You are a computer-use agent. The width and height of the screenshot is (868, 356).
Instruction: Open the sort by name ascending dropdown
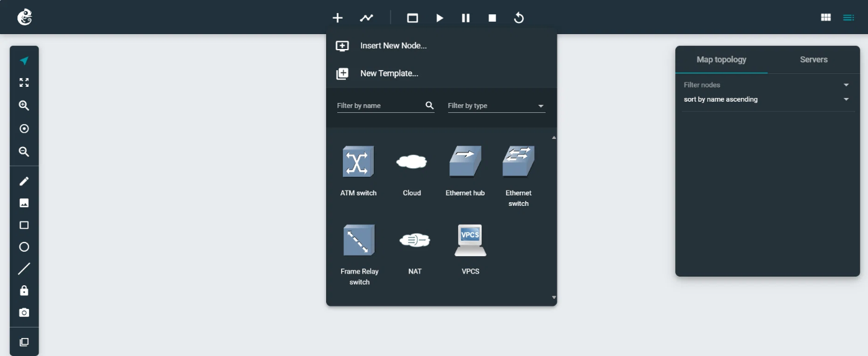pyautogui.click(x=768, y=99)
